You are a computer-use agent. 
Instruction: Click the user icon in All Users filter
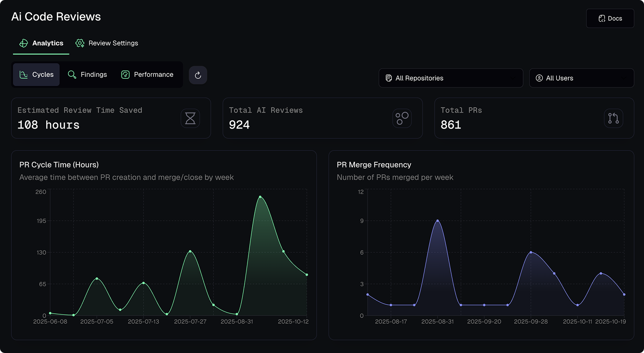click(x=539, y=78)
